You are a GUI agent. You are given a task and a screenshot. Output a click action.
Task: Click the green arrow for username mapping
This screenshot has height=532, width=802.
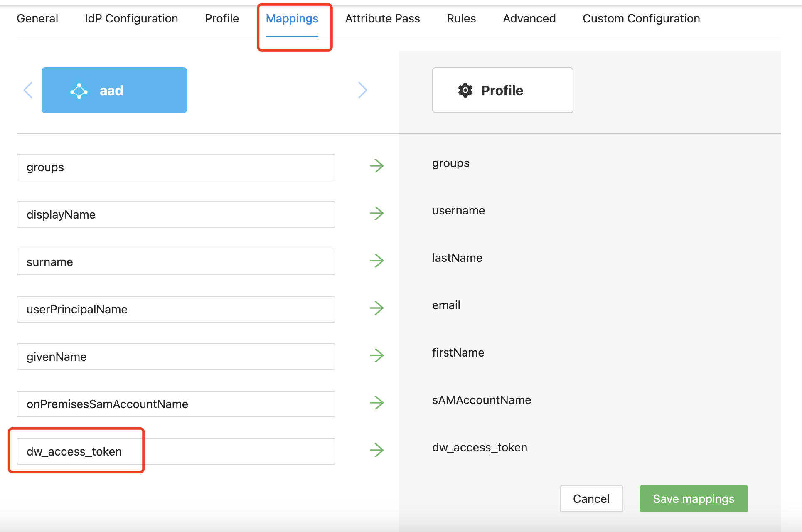click(x=377, y=213)
